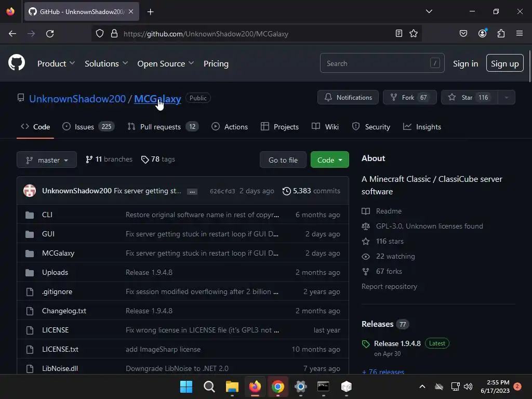
Task: Open terminal app from taskbar
Action: coord(323,387)
